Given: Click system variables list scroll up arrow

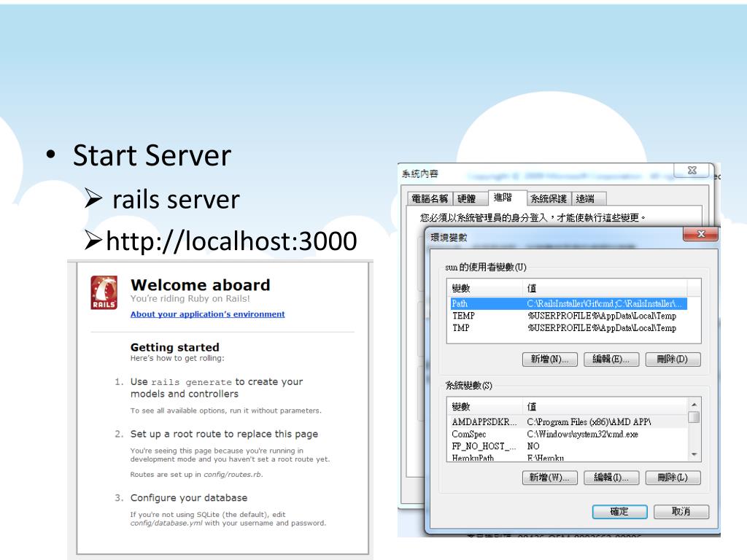Looking at the screenshot, I should click(x=694, y=404).
